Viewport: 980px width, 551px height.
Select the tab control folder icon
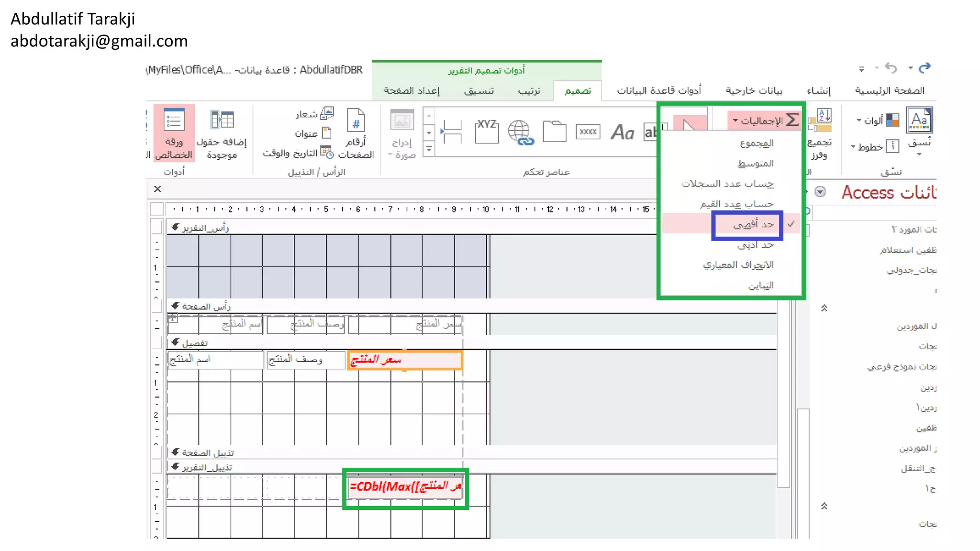point(554,132)
